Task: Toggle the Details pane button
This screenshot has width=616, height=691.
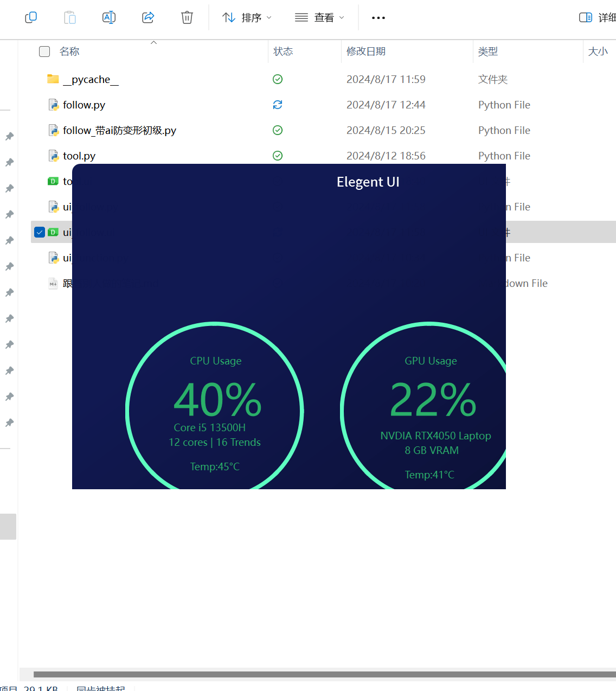Action: pyautogui.click(x=597, y=18)
